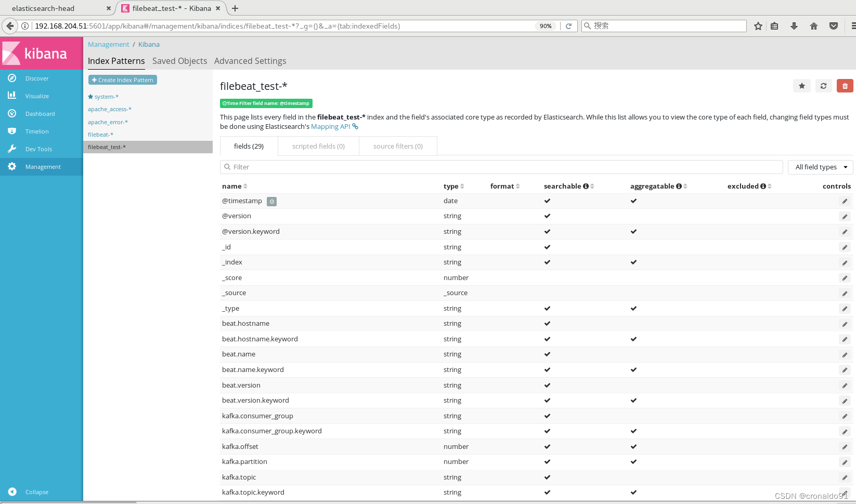This screenshot has height=504, width=856.
Task: Click kafka.topic.keyword field name
Action: click(x=253, y=492)
